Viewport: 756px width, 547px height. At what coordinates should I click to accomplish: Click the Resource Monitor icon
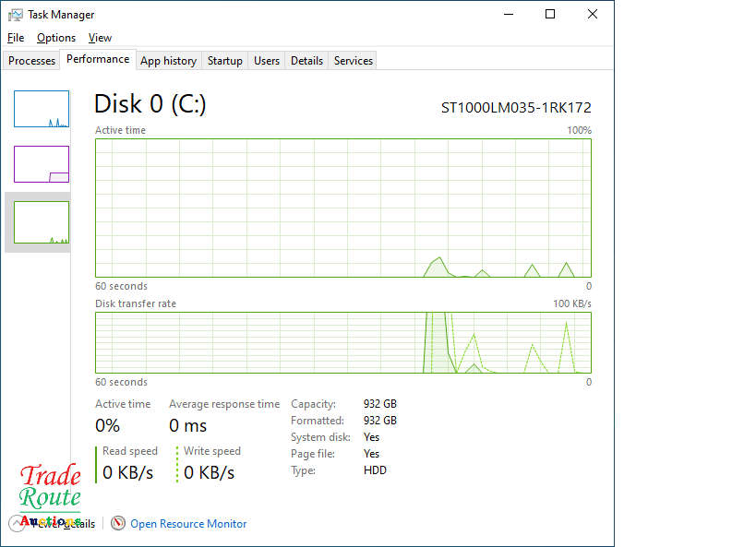click(117, 523)
